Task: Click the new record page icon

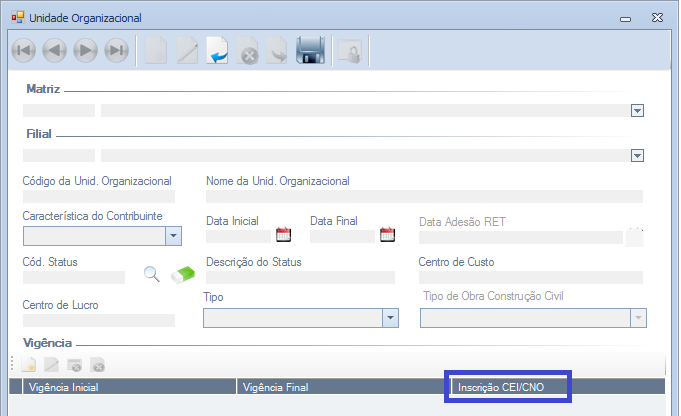Action: point(156,51)
